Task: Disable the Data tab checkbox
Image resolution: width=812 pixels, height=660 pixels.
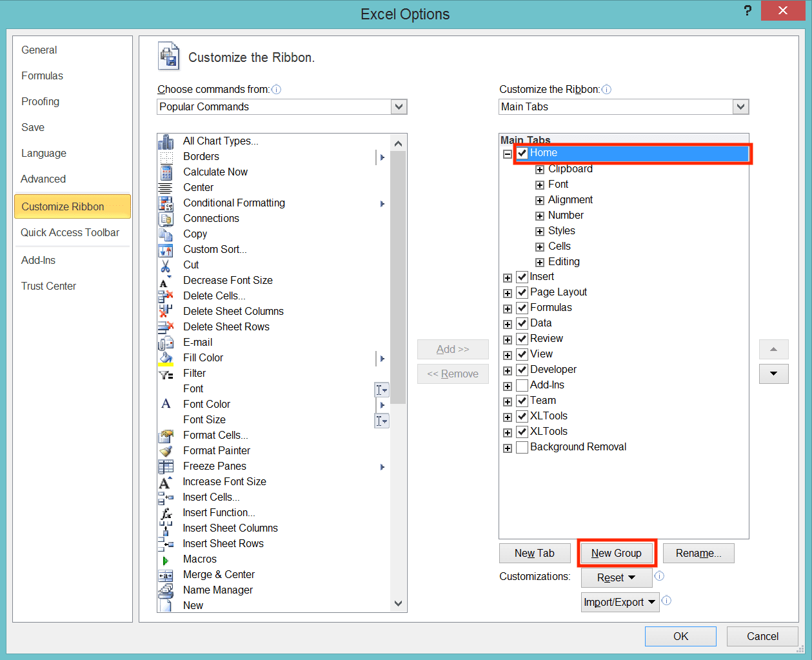Action: tap(522, 324)
